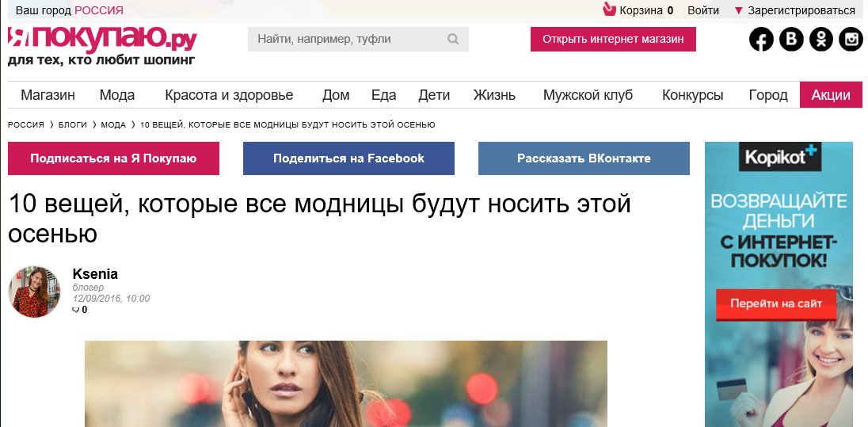Screen dimensions: 868x427
Task: Open the Дети menu item
Action: pyautogui.click(x=434, y=95)
